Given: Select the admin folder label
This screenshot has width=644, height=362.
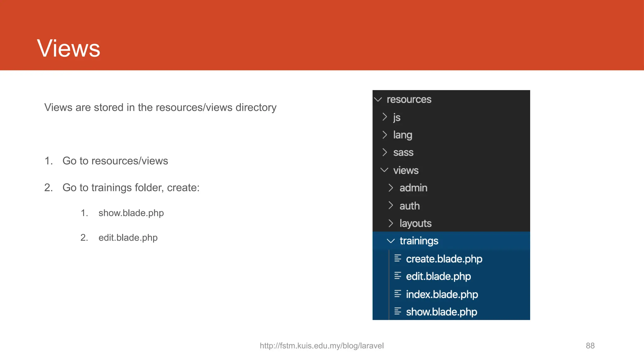Looking at the screenshot, I should 414,188.
